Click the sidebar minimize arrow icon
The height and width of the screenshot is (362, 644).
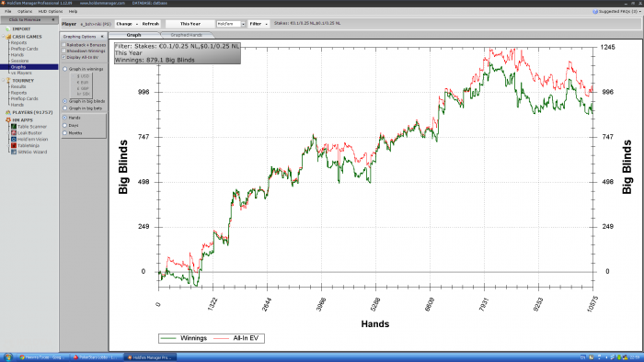click(x=53, y=19)
